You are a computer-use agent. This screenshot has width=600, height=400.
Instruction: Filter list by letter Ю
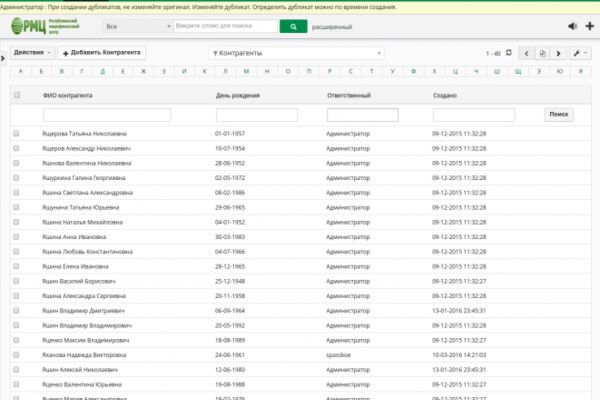click(x=560, y=71)
